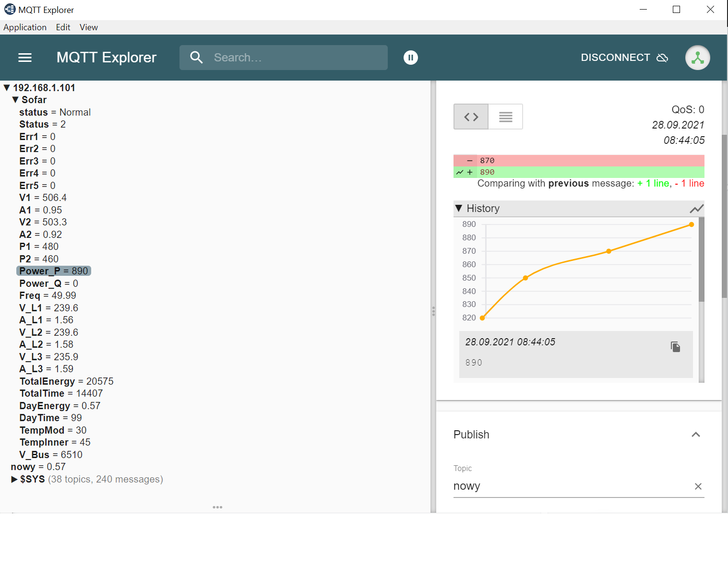This screenshot has height=566, width=728.
Task: Click the history entry dated 28.09.2021 08:44:05
Action: pyautogui.click(x=576, y=354)
